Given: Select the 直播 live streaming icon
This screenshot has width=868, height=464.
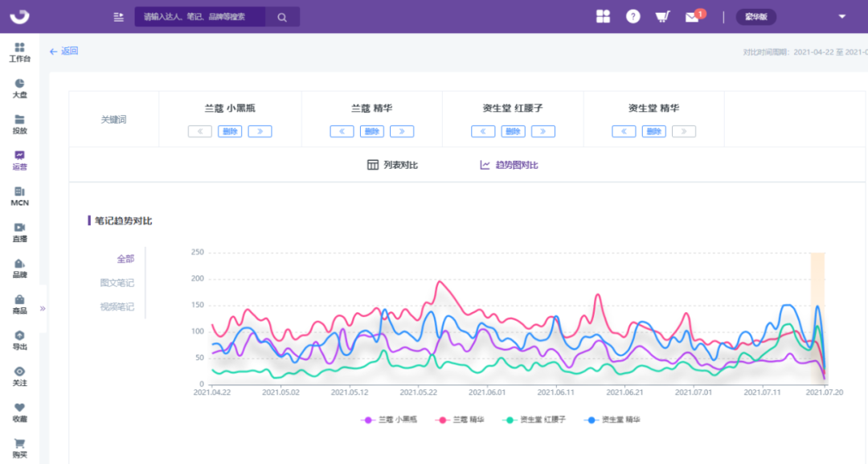Looking at the screenshot, I should point(20,230).
